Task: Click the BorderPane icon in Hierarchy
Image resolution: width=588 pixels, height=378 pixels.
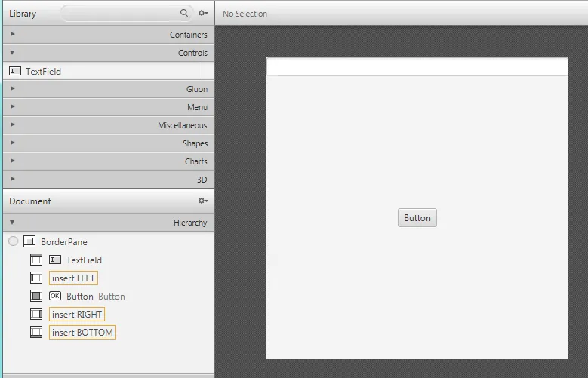Action: 29,241
